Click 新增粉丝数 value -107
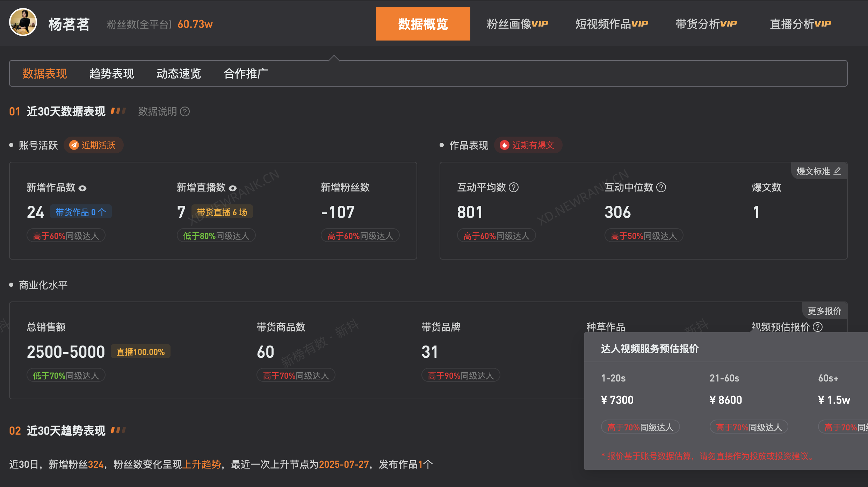Screen dimensions: 868x487 [x=338, y=212]
